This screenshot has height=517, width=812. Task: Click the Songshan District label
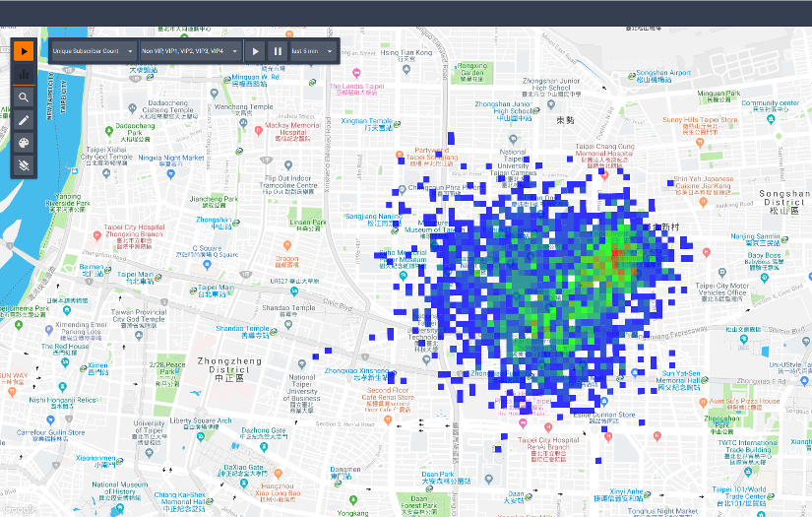[x=784, y=202]
